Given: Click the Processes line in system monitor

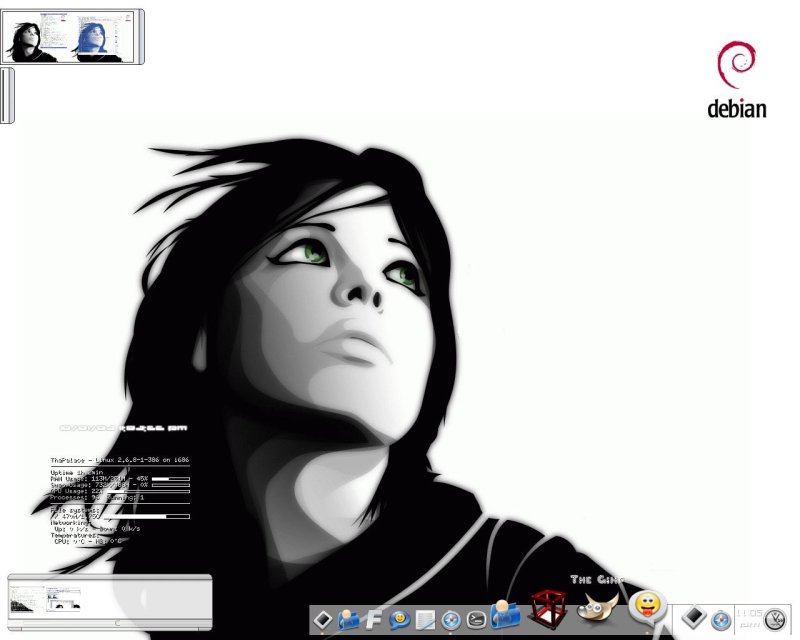Looking at the screenshot, I should point(97,497).
